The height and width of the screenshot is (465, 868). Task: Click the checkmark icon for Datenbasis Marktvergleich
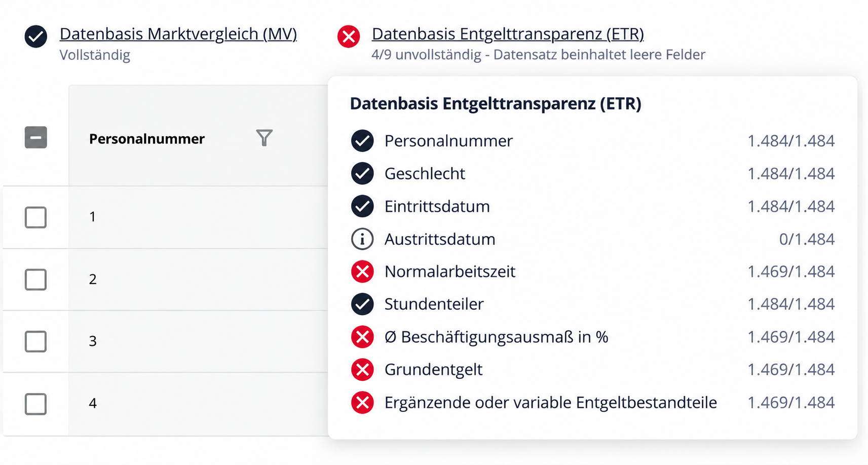click(x=36, y=36)
